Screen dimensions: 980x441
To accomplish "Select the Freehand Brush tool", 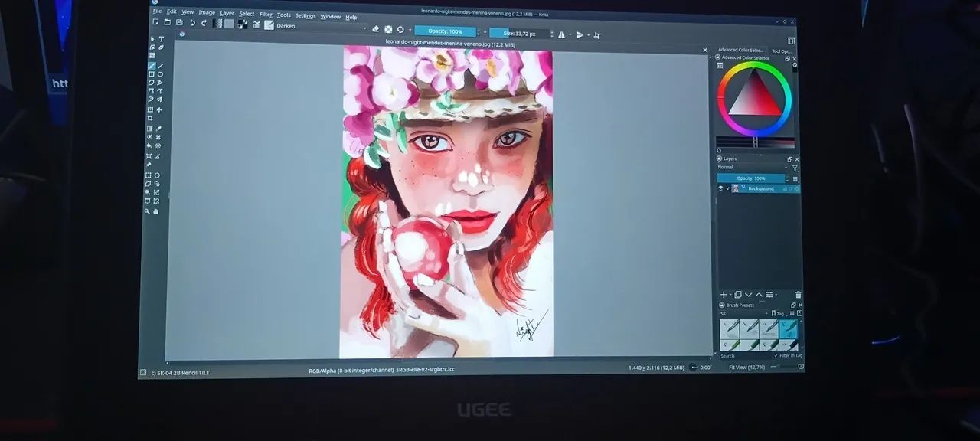I will 151,64.
